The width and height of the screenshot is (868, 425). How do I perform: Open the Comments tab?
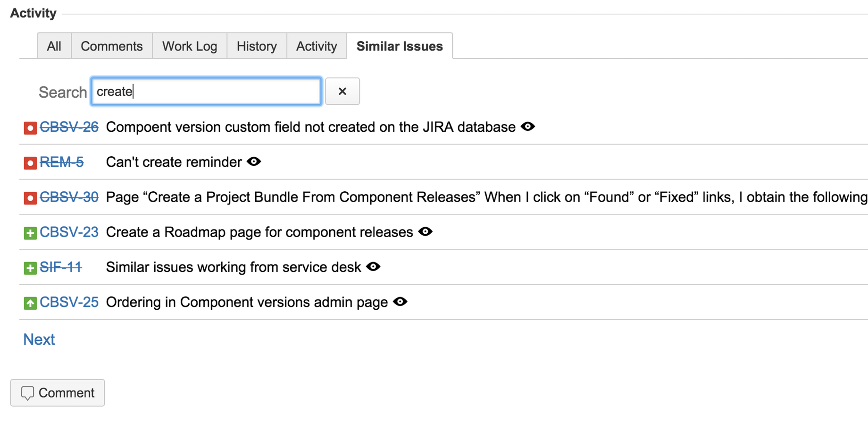(x=112, y=46)
